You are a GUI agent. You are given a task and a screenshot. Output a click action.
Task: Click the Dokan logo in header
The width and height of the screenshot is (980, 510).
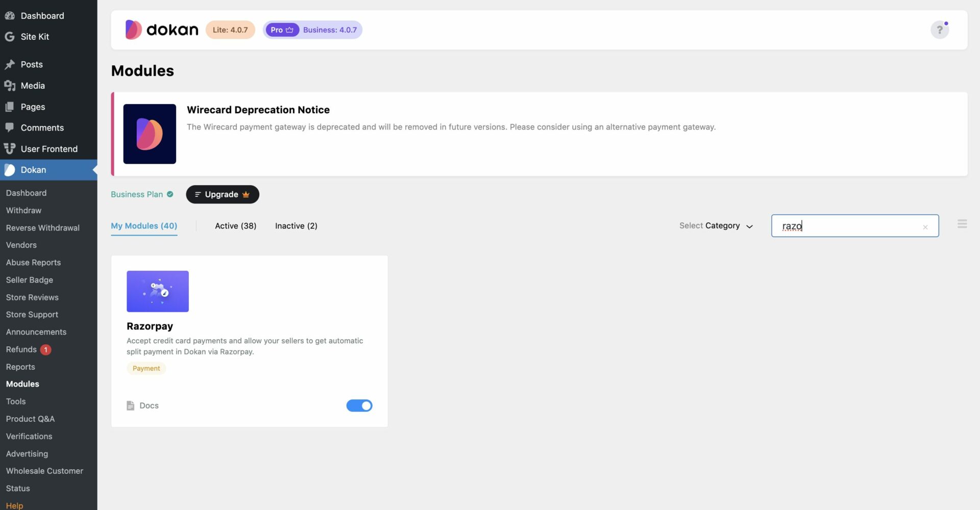coord(162,30)
